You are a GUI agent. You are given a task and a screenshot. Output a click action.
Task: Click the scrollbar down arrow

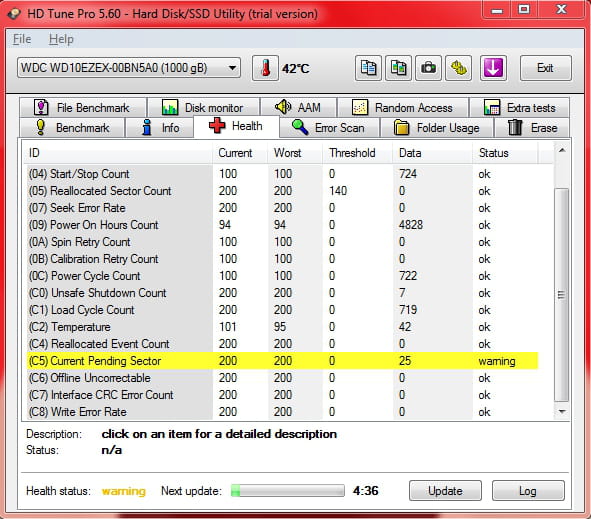pos(562,411)
